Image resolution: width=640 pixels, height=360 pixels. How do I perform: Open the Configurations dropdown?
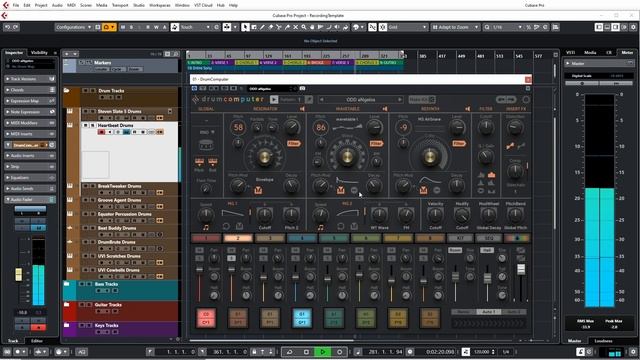[73, 27]
